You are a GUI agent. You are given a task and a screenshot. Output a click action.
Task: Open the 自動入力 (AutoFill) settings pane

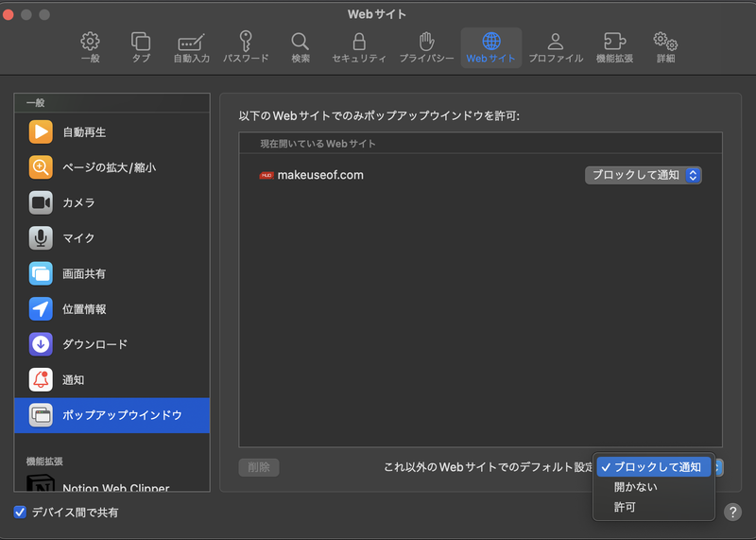[x=192, y=48]
